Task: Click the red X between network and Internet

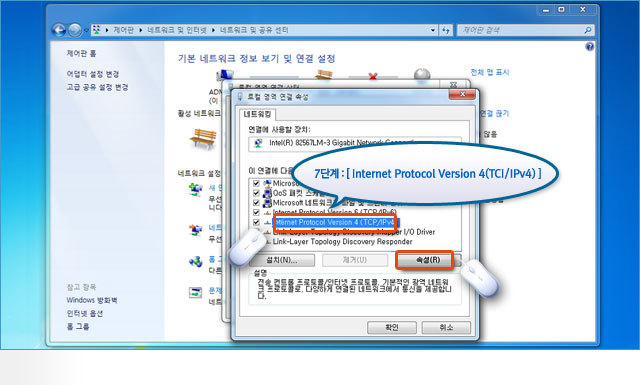Action: [x=373, y=76]
